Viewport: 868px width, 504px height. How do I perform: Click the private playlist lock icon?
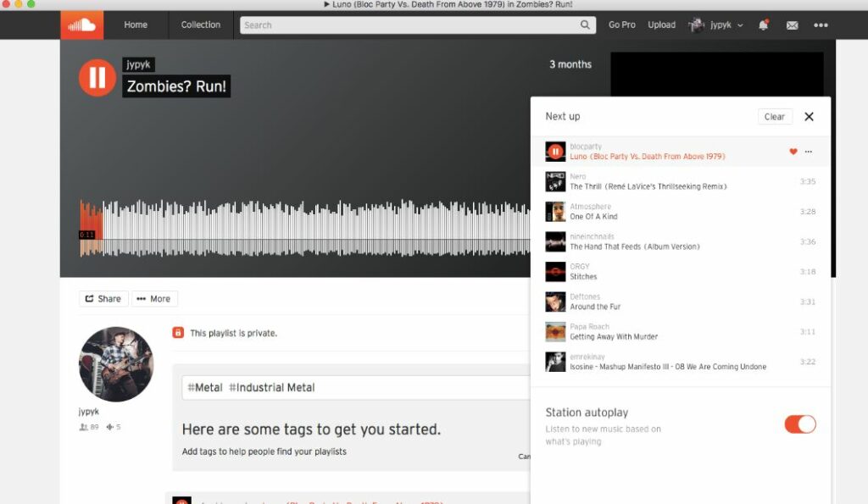tap(178, 333)
